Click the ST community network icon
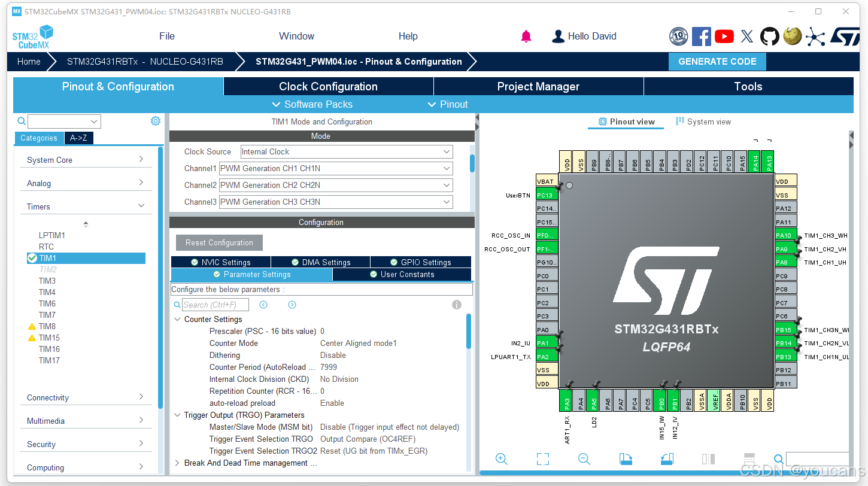 (x=815, y=37)
